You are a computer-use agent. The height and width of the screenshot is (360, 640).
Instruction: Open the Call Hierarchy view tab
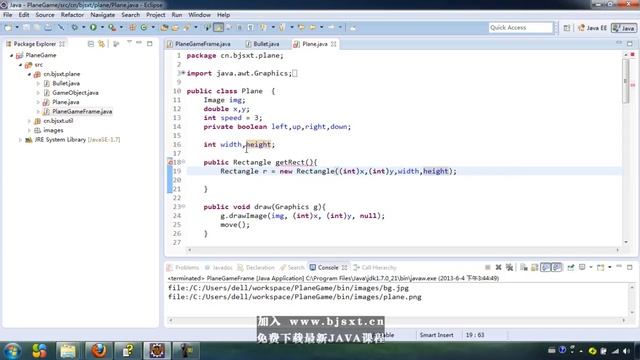[375, 268]
